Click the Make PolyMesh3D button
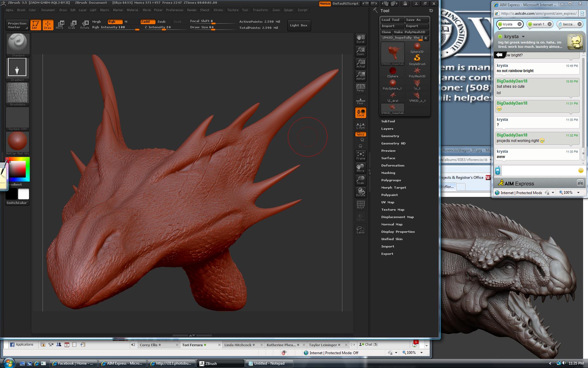Image resolution: width=588 pixels, height=368 pixels. click(x=409, y=32)
